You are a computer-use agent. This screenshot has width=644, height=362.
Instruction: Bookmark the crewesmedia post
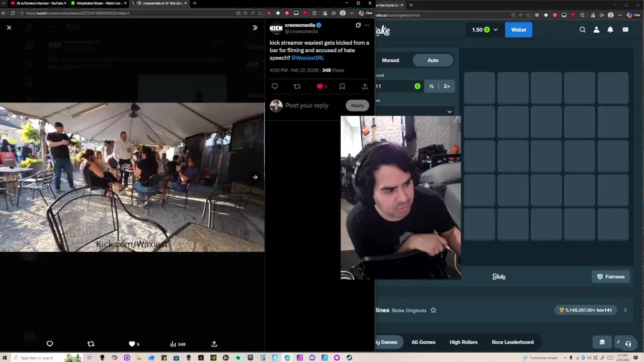point(342,86)
